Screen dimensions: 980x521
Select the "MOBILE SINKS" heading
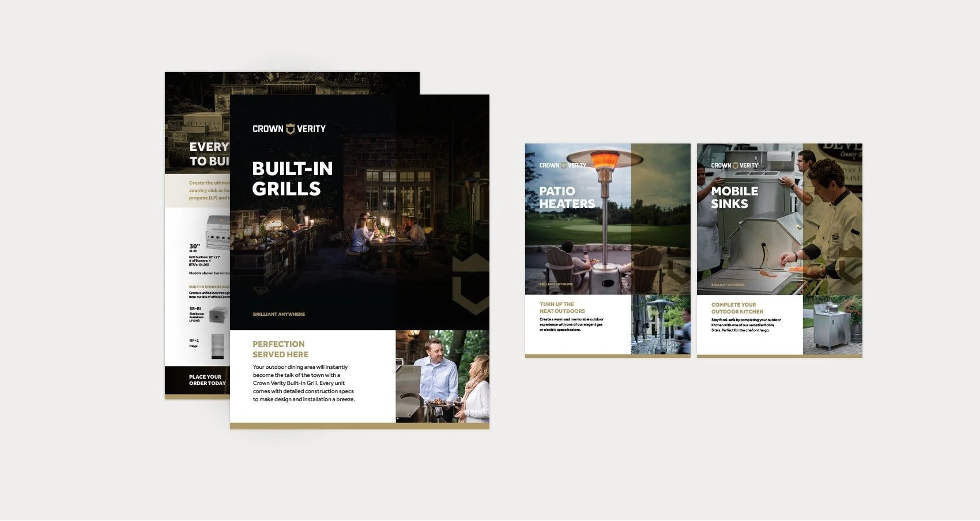pyautogui.click(x=734, y=197)
